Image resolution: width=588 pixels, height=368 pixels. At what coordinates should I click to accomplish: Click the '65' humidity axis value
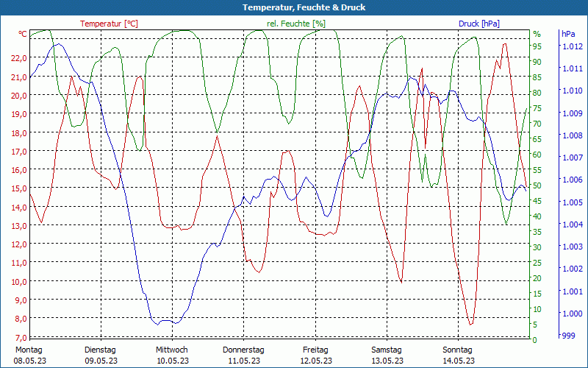coord(537,139)
